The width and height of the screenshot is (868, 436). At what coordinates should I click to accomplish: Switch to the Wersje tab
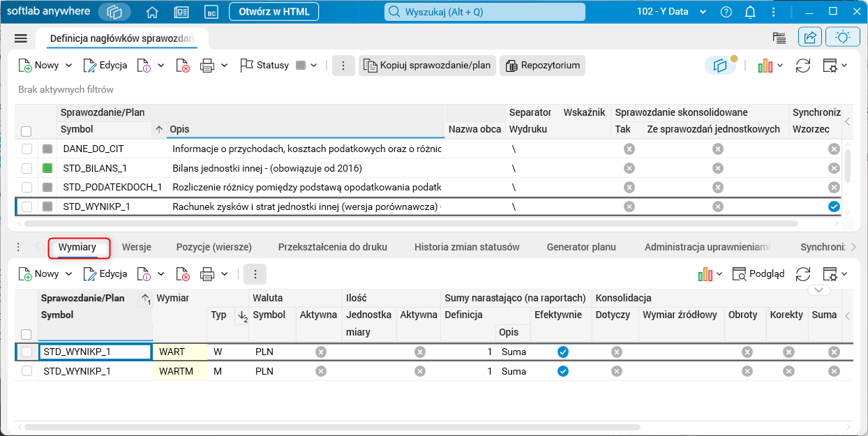click(136, 247)
